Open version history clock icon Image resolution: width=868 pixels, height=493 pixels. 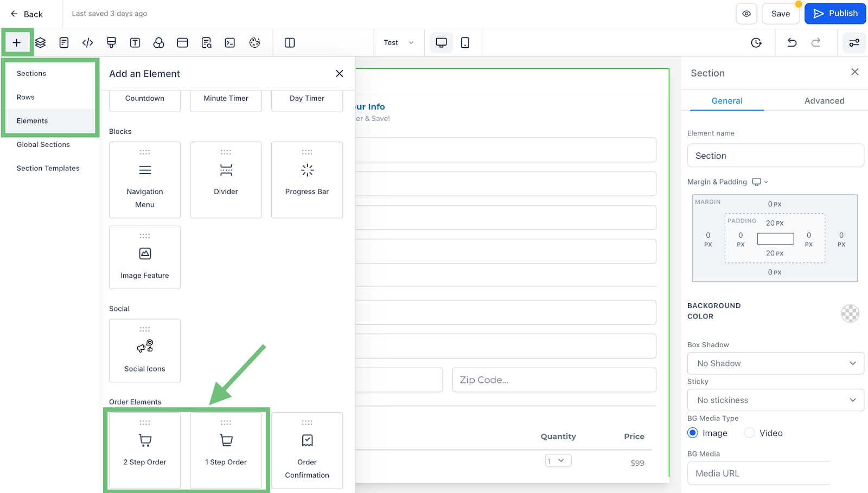[x=756, y=42]
